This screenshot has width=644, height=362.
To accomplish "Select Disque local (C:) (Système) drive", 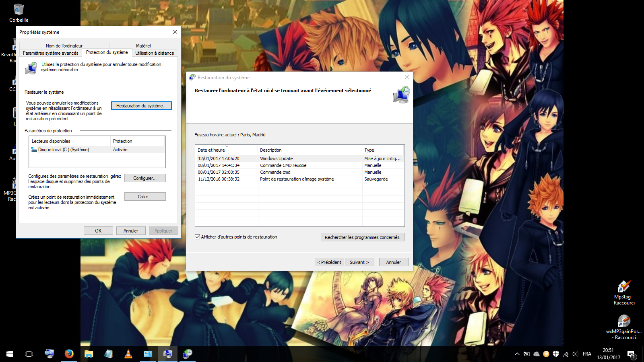I will pos(97,150).
